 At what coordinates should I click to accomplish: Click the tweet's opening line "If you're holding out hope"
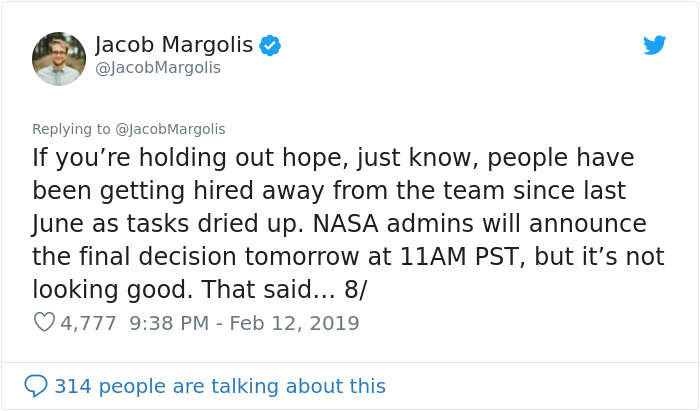pyautogui.click(x=161, y=158)
